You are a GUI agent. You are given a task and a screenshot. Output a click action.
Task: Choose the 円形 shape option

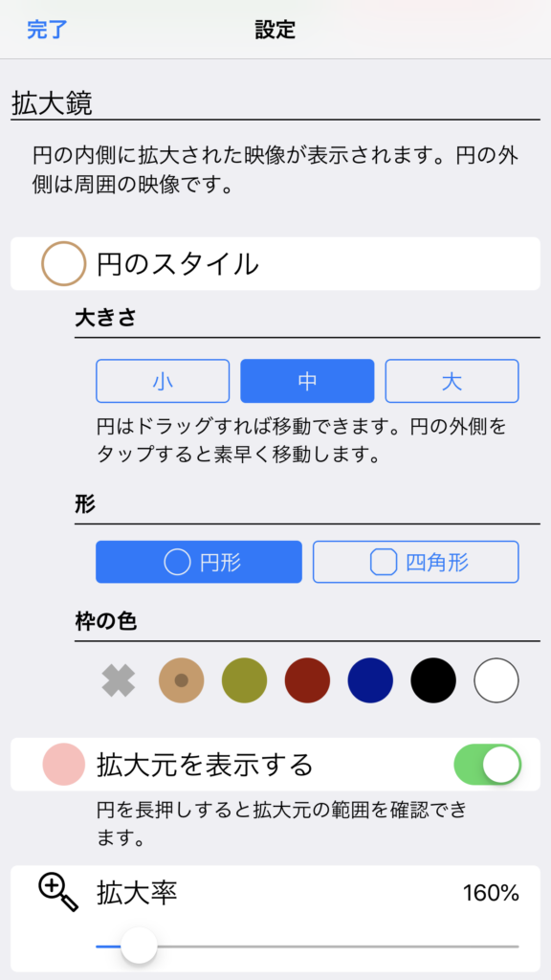[199, 562]
